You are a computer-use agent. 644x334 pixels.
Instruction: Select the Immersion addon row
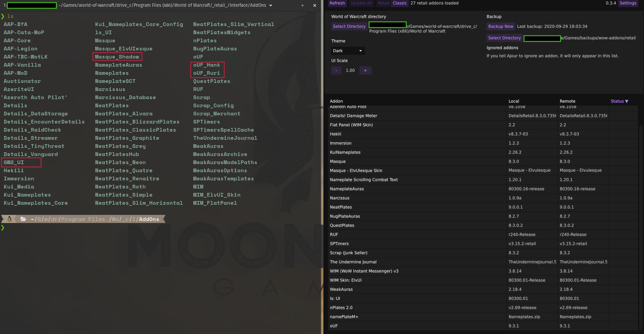pos(484,143)
